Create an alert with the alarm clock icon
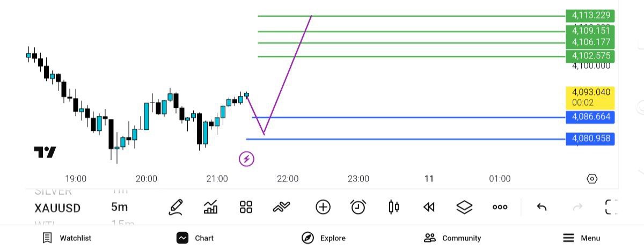This screenshot has height=251, width=644. [358, 207]
